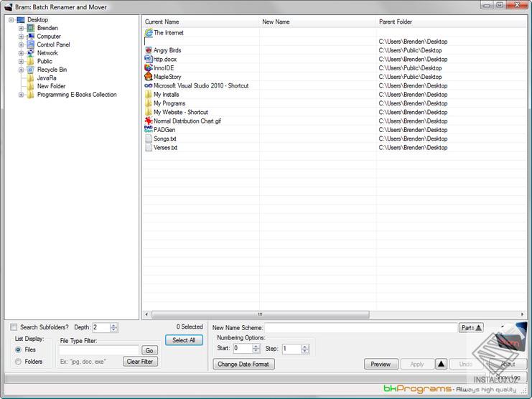Click the Clear Filter button

(140, 362)
